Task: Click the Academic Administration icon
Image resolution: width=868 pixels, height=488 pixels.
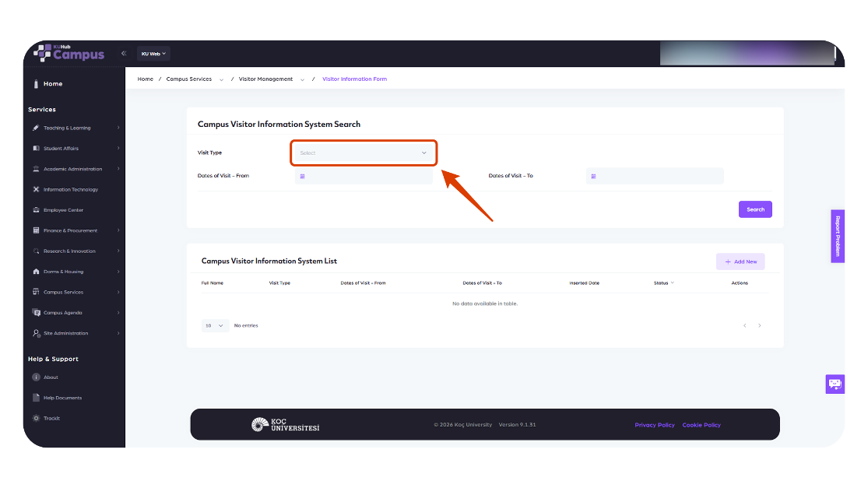Action: [x=36, y=169]
